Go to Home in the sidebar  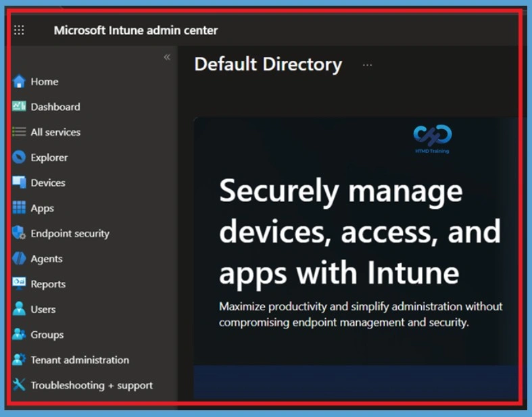click(45, 81)
